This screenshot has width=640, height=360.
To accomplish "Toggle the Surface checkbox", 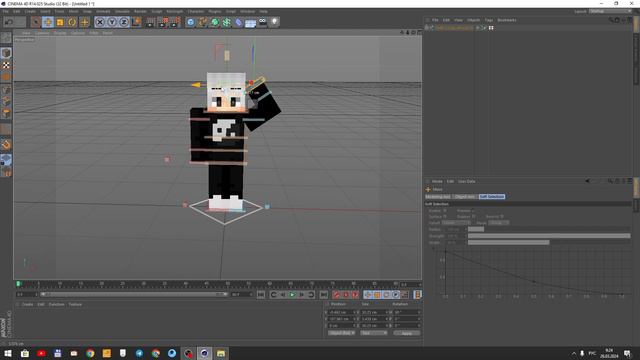I will [445, 216].
